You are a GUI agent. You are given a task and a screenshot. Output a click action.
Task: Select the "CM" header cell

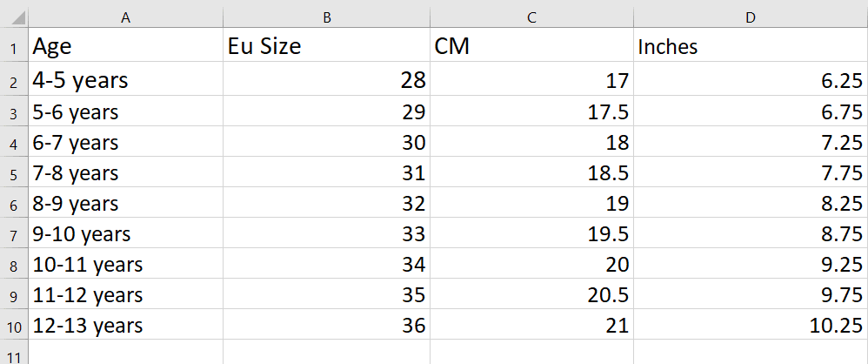(x=531, y=46)
